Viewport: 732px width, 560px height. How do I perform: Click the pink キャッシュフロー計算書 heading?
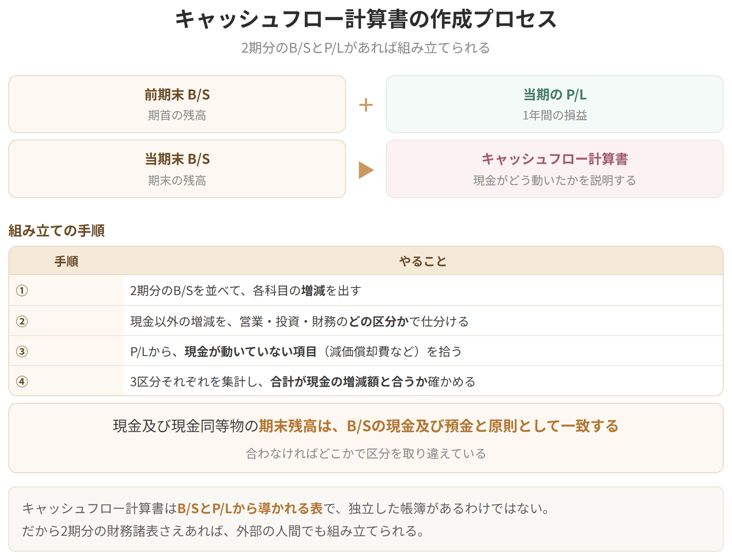tap(555, 159)
